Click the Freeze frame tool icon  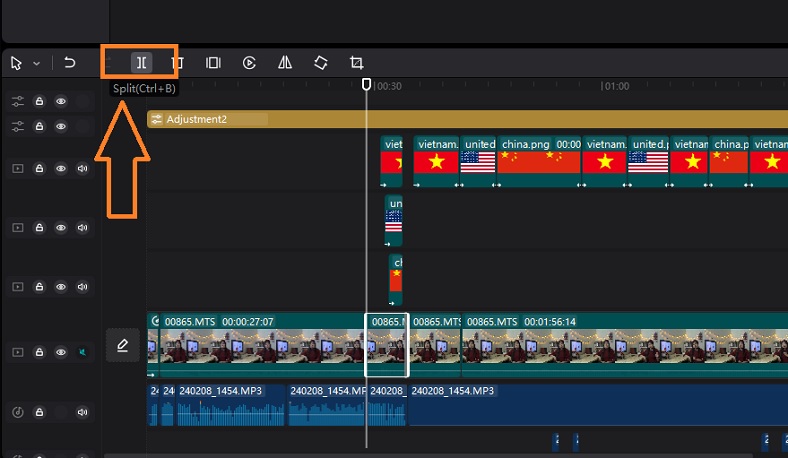coord(213,63)
